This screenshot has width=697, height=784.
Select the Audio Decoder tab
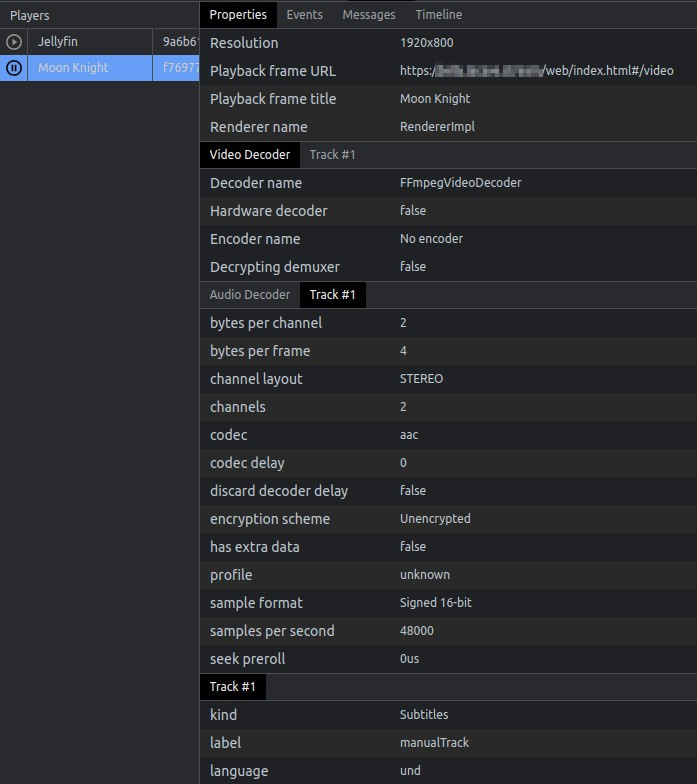[x=250, y=294]
